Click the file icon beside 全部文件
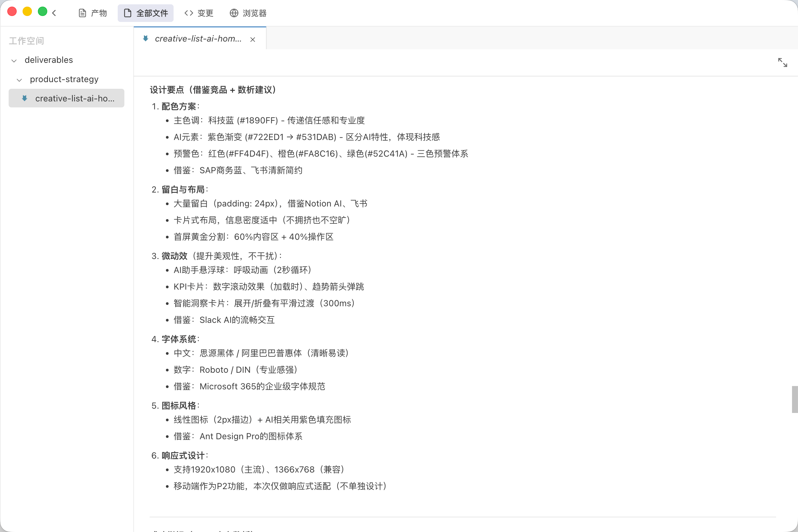 click(128, 13)
